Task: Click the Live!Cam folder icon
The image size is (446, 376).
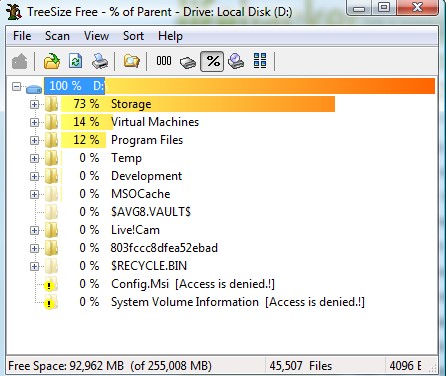Action: (51, 230)
